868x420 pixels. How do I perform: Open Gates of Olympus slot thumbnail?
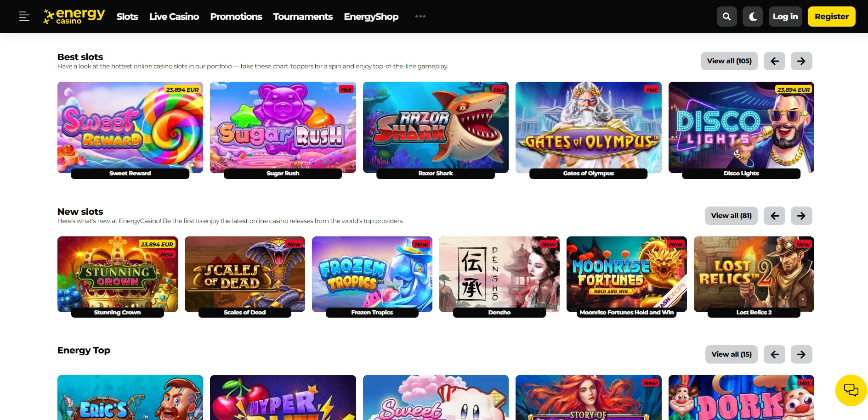click(588, 127)
